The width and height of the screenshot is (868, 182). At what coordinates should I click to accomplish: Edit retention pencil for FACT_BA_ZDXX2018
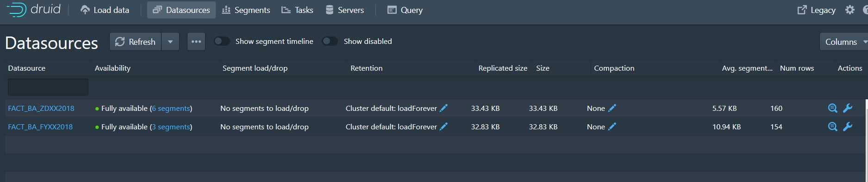[443, 108]
